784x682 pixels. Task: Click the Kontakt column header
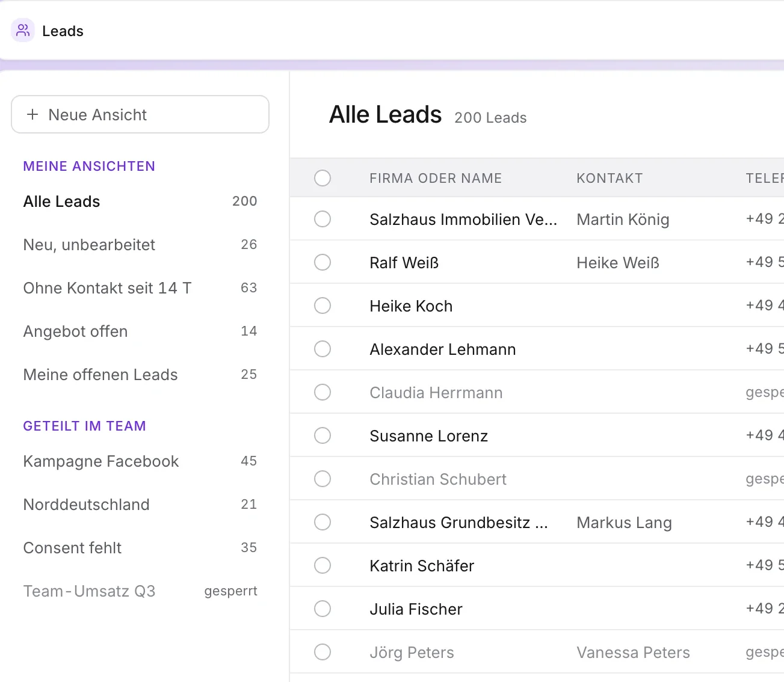pos(610,178)
